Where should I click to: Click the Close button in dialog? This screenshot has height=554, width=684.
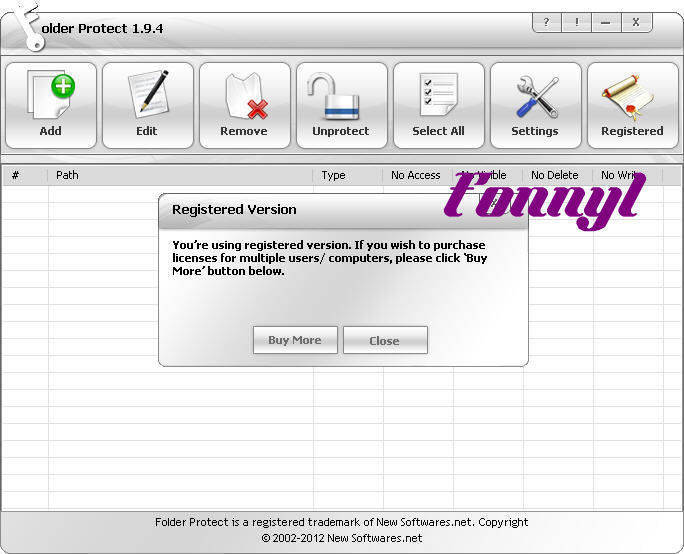coord(385,340)
